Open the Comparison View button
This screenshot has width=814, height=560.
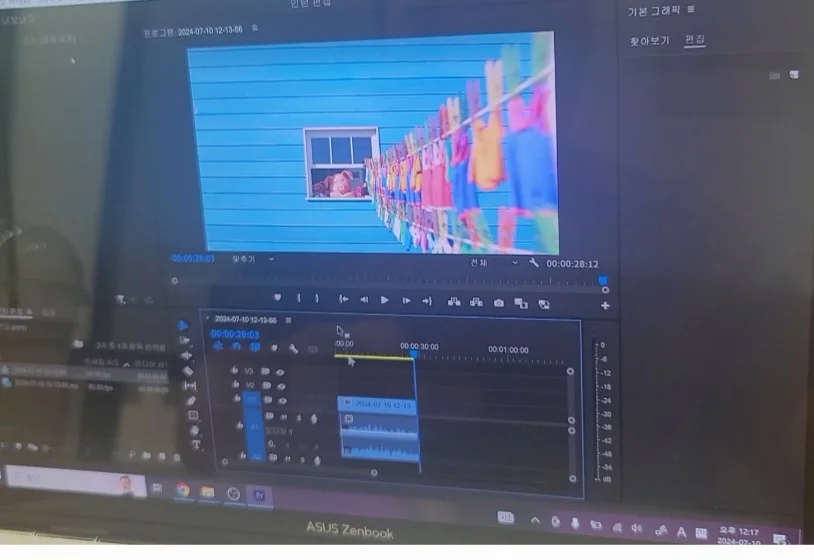(521, 304)
